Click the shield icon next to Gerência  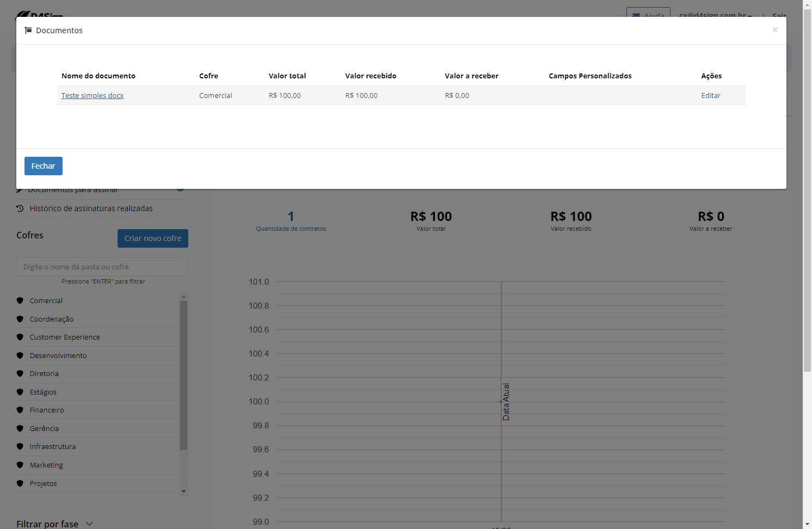click(20, 428)
